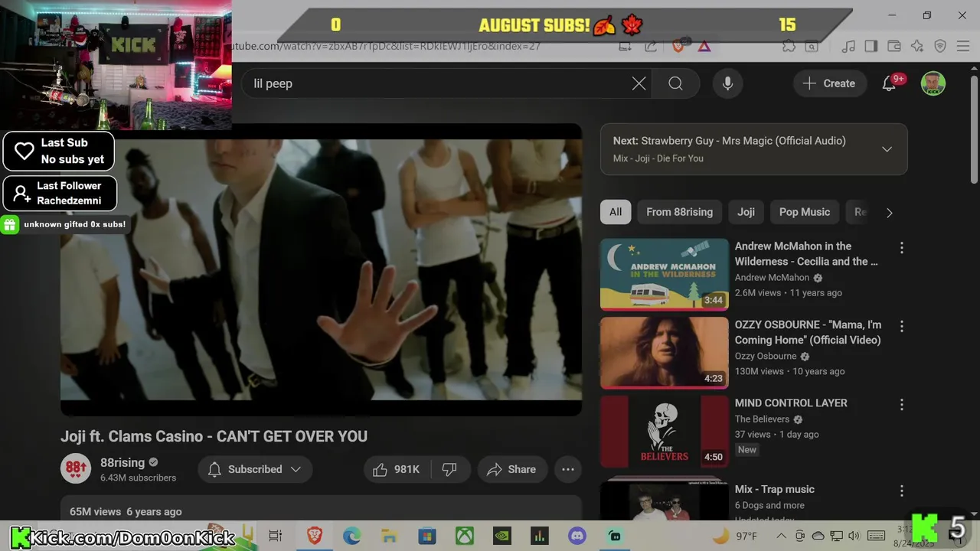
Task: Expand the Next up mix playlist panel
Action: [x=887, y=149]
